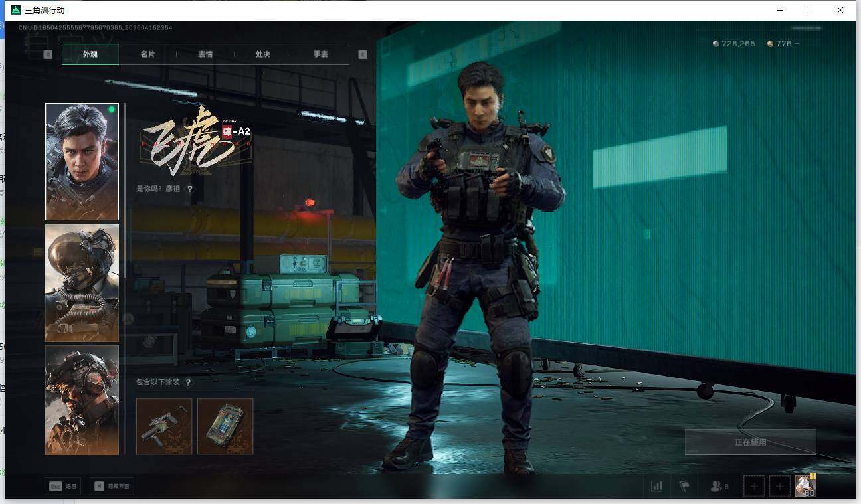Click the CNUID string at top left
The image size is (861, 504).
click(x=96, y=27)
